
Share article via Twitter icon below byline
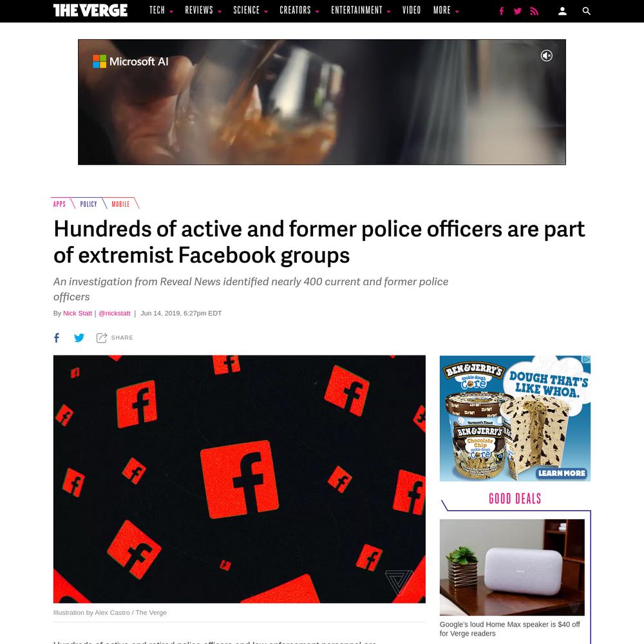pos(79,337)
